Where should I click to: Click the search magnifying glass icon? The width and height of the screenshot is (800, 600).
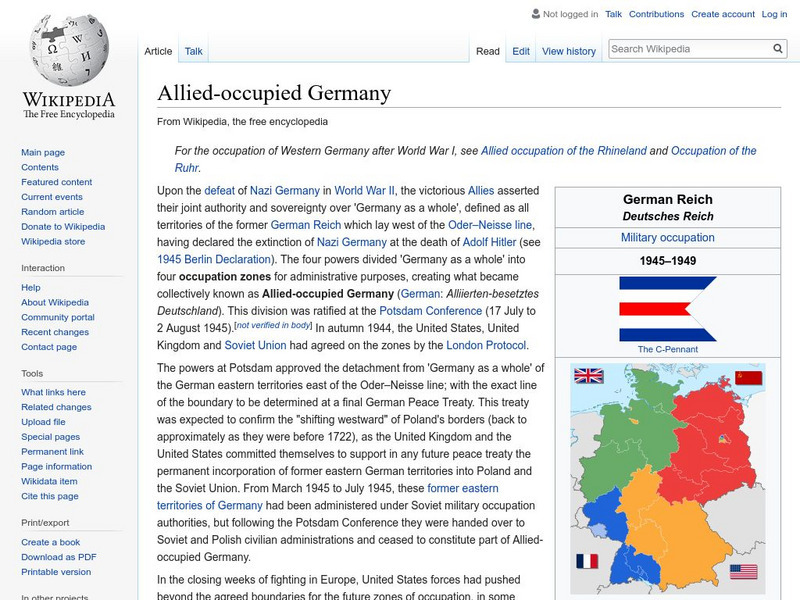[778, 47]
